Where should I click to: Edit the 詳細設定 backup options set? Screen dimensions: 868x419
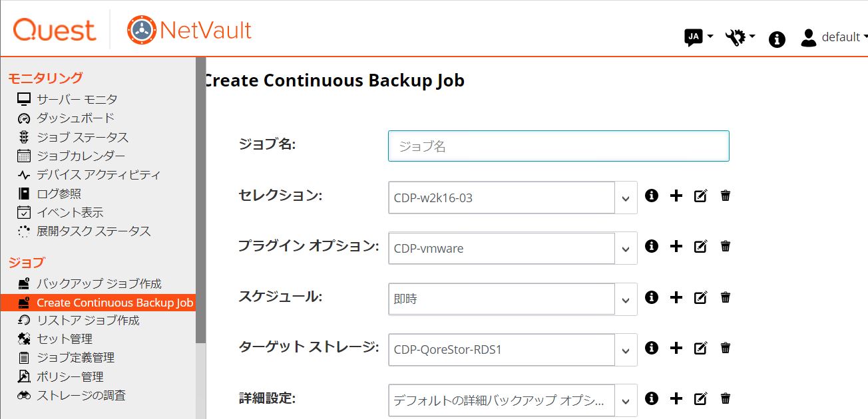point(700,398)
